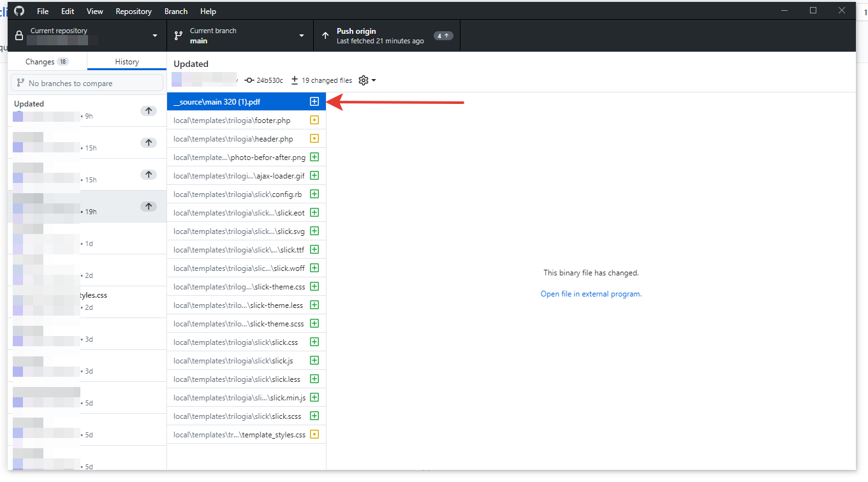Select slick\slick.scss file
868x482 pixels.
coord(247,416)
